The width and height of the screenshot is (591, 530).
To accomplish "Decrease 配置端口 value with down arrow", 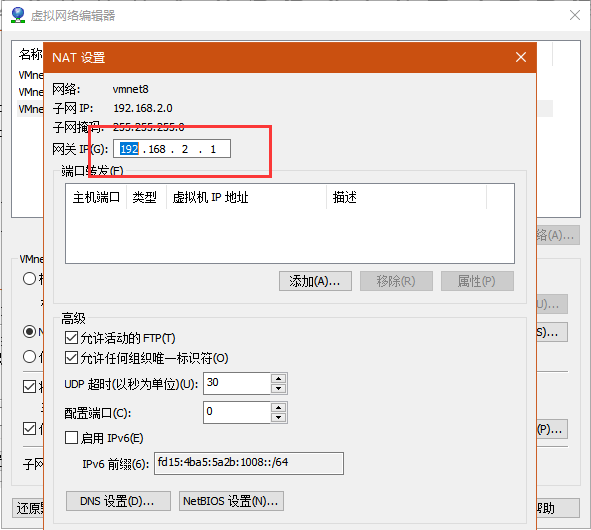I will click(279, 417).
